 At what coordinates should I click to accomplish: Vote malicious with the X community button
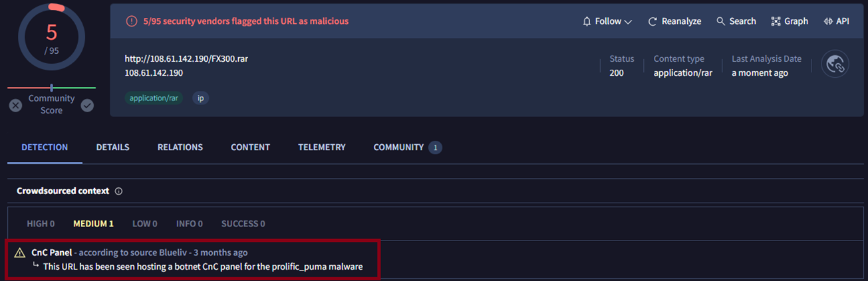click(x=16, y=105)
